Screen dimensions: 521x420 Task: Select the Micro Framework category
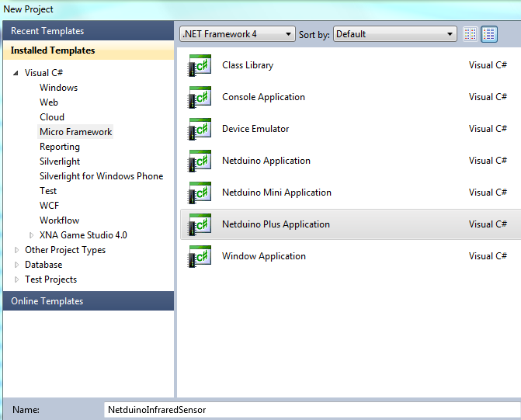tap(75, 132)
